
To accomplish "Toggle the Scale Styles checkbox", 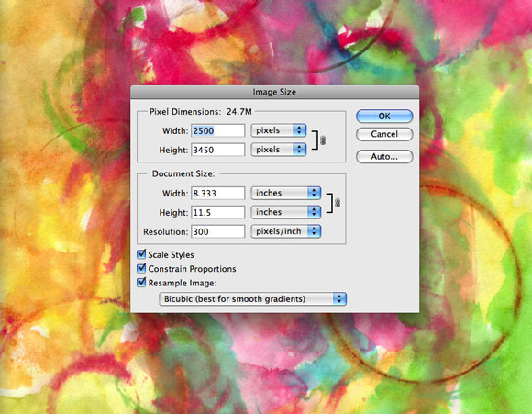I will pyautogui.click(x=141, y=254).
